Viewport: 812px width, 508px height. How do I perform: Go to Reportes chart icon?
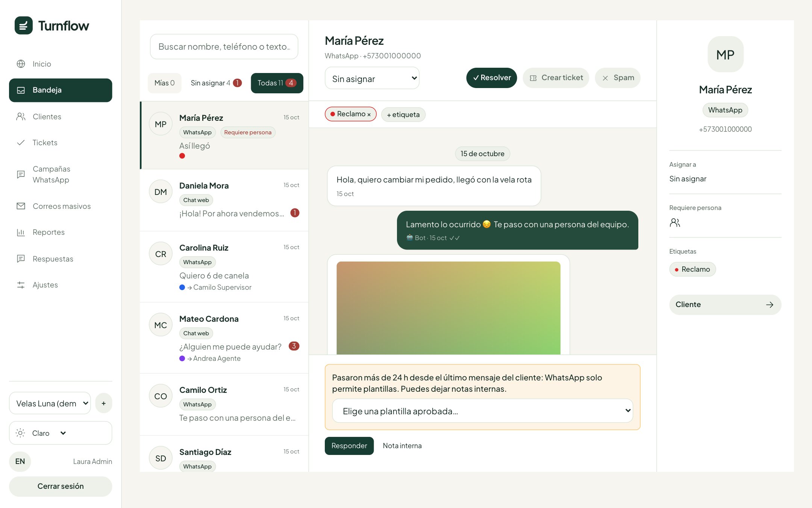pos(21,232)
